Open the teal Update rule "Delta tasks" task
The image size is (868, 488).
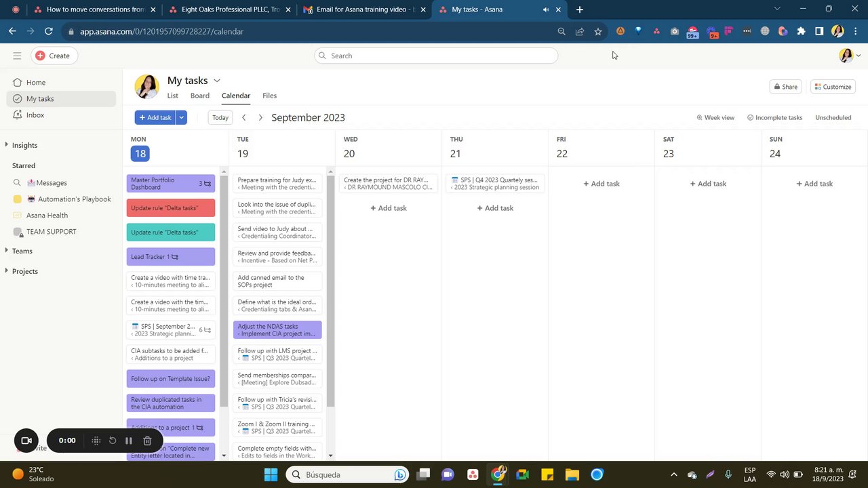(171, 232)
